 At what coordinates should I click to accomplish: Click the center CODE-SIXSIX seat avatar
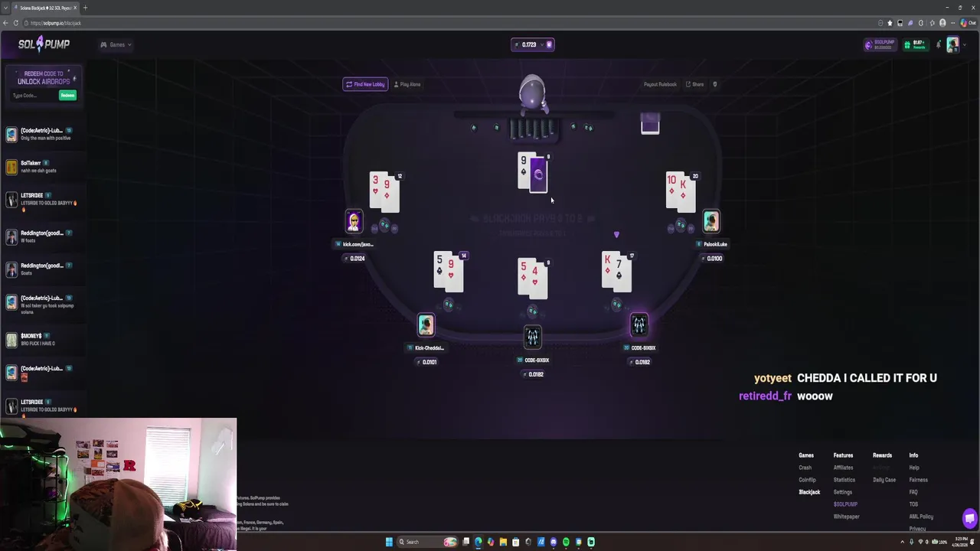point(533,337)
